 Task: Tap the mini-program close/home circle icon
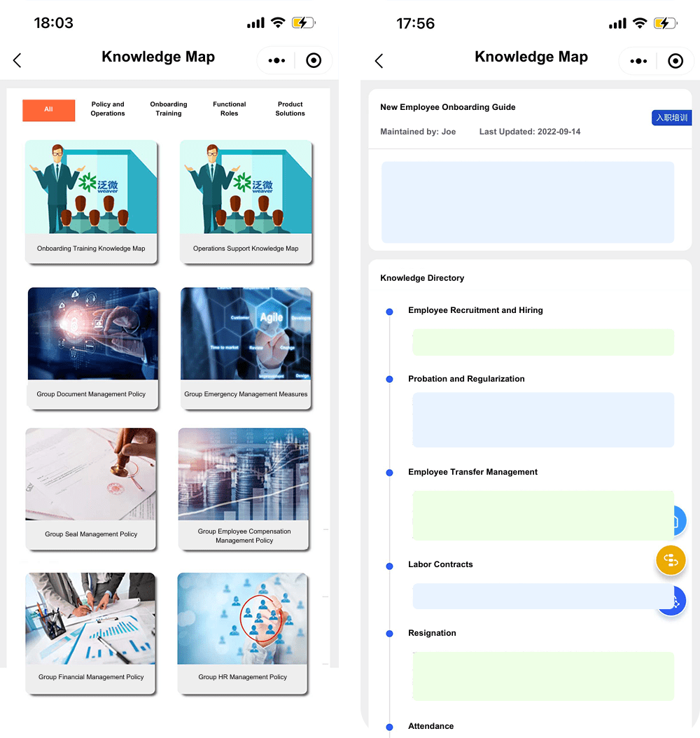click(x=313, y=60)
